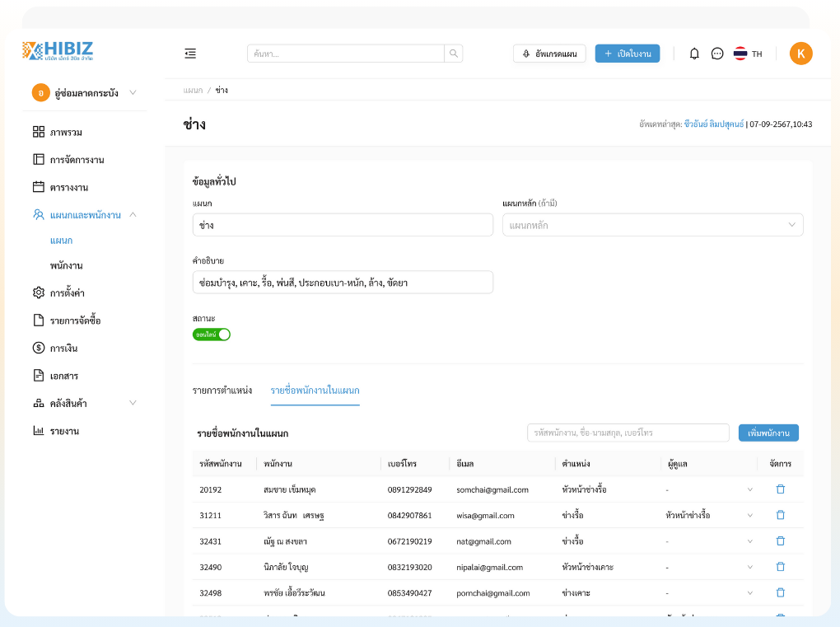Image resolution: width=840 pixels, height=627 pixels.
Task: Open supervisor dropdown for วิสาร อันท เศรษฐ
Action: 749,516
